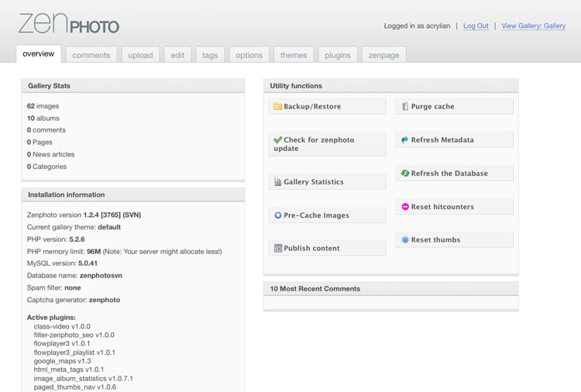Click the Publish content calendar icon

(277, 248)
